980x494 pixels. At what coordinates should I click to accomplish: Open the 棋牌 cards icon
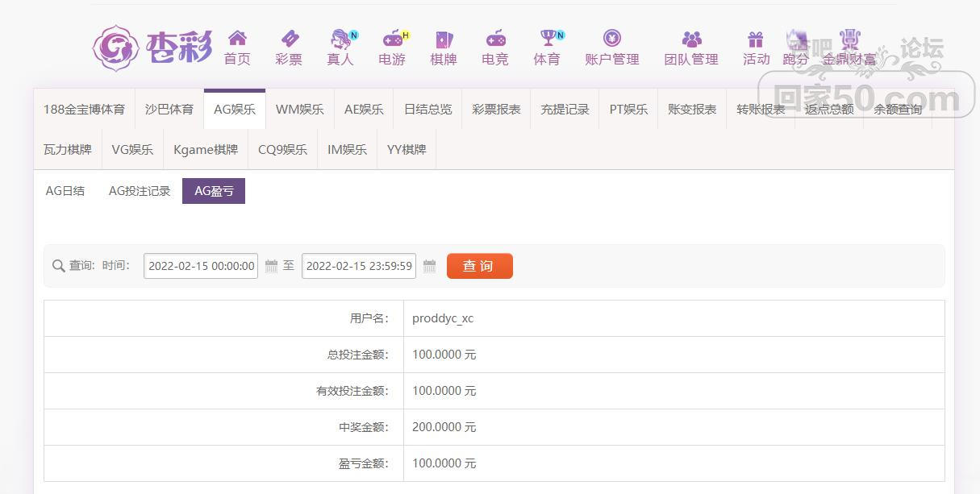[x=444, y=38]
